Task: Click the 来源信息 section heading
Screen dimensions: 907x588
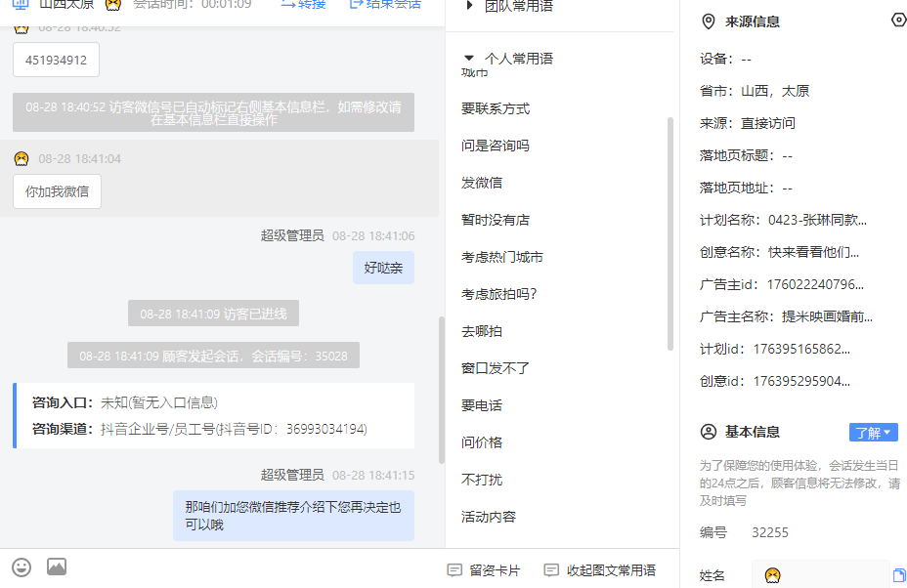Action: click(753, 21)
